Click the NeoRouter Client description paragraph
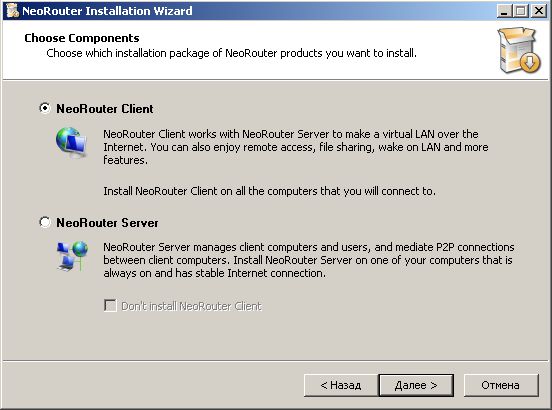This screenshot has height=410, width=552. click(x=296, y=147)
